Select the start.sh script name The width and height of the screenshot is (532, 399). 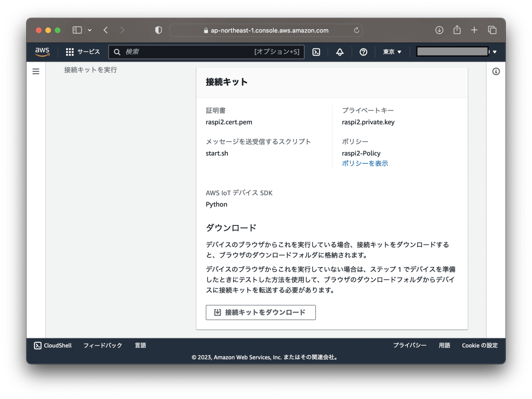[217, 153]
